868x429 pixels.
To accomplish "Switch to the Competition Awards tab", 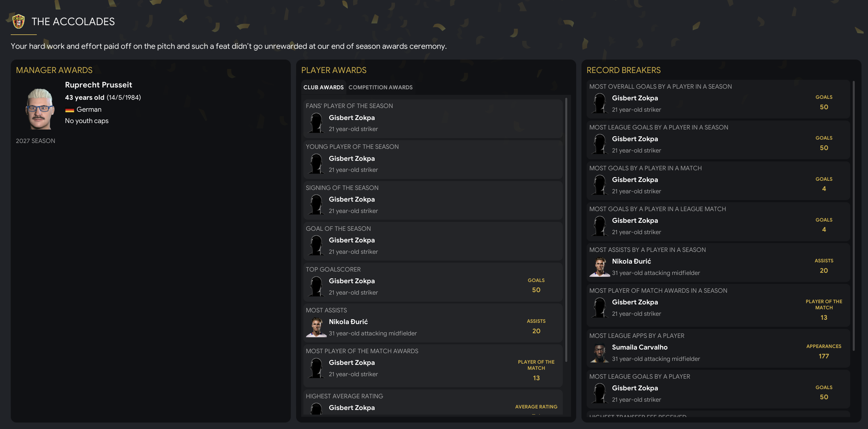I will (x=380, y=87).
